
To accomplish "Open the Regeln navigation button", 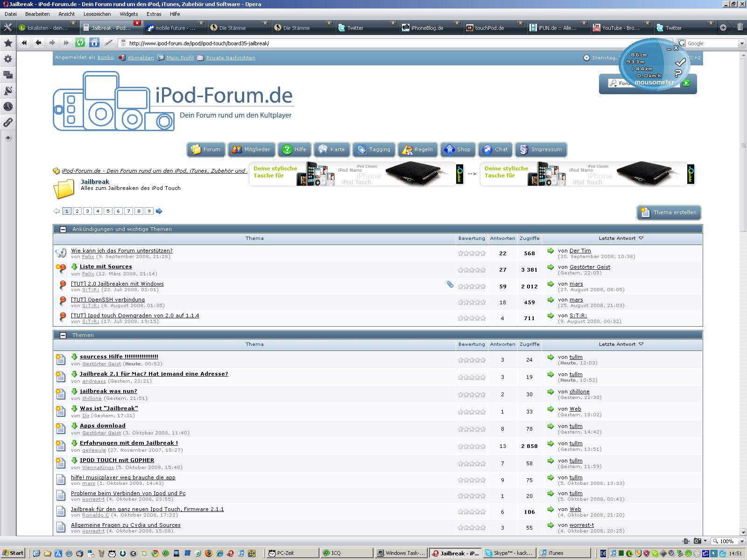I will click(x=418, y=149).
